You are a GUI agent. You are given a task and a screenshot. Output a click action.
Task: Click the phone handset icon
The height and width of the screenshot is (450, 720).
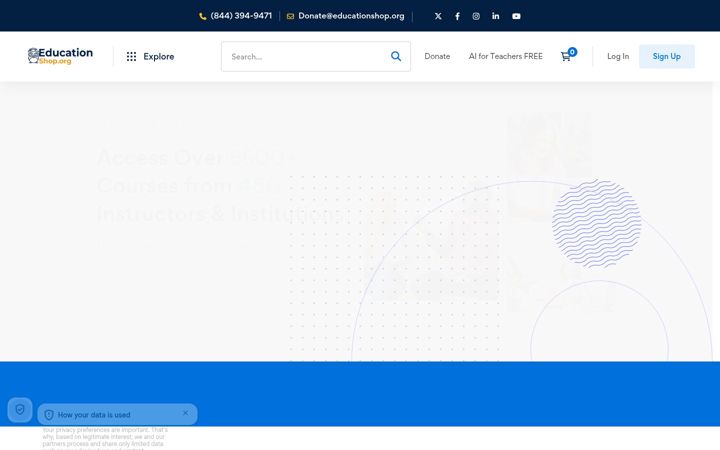[x=202, y=17]
